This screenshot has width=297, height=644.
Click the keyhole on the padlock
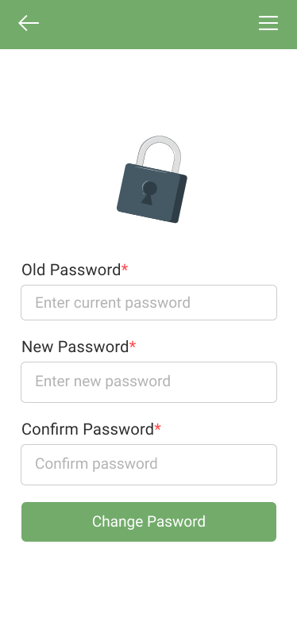pos(149,193)
